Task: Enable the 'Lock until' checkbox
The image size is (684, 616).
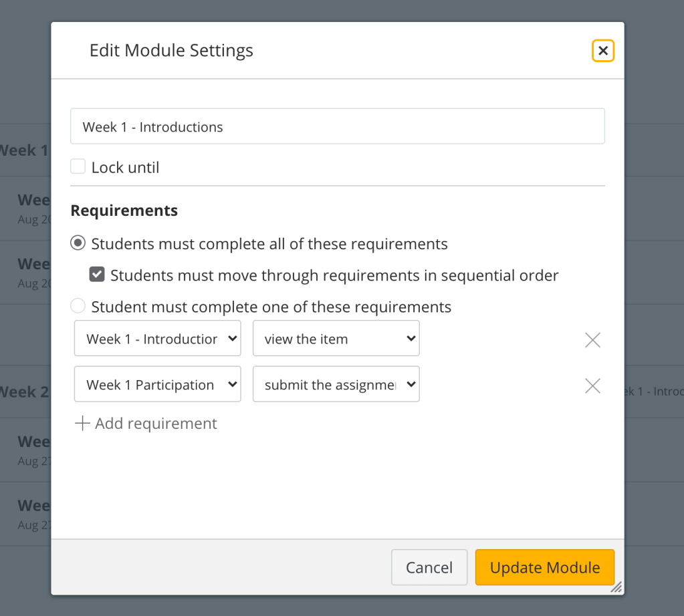Action: tap(78, 167)
